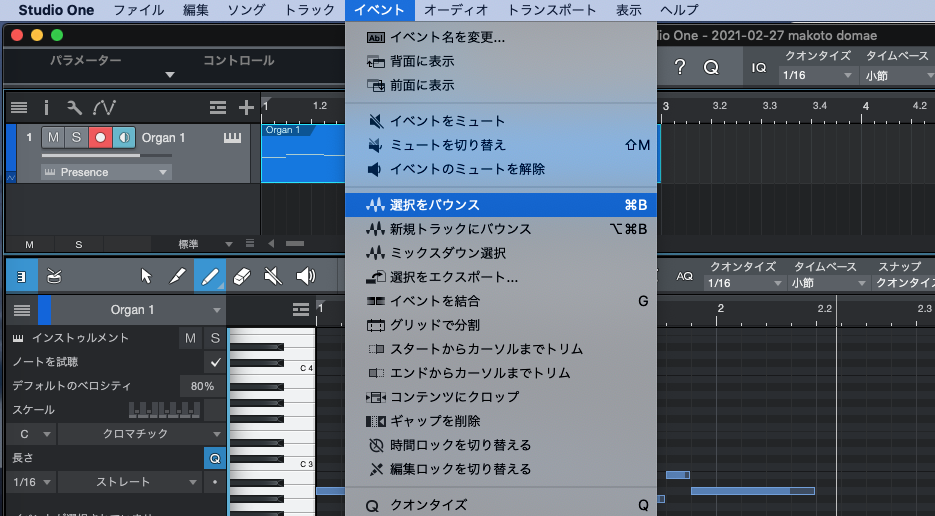
Task: Choose コンテンツにクロップ menu entry
Action: [501, 397]
